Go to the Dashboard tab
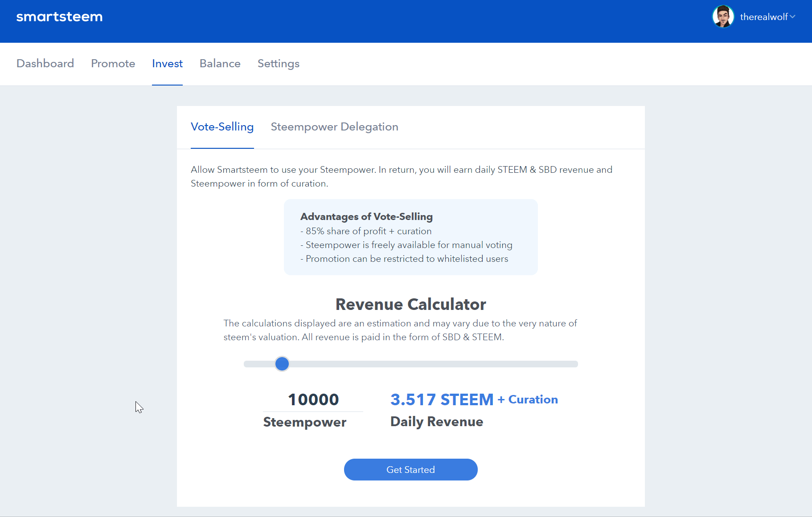Viewport: 812px width, 517px height. pos(45,63)
